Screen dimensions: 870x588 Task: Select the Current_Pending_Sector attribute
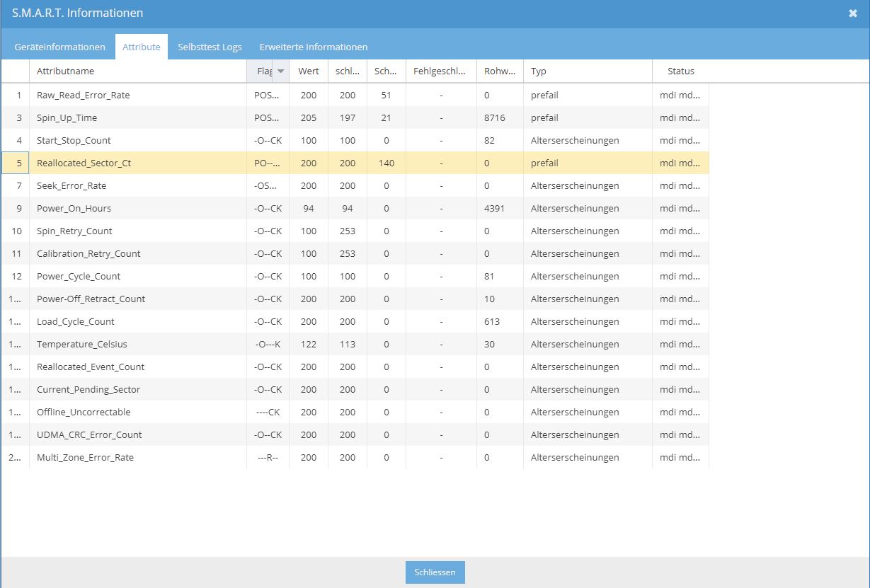(x=88, y=389)
